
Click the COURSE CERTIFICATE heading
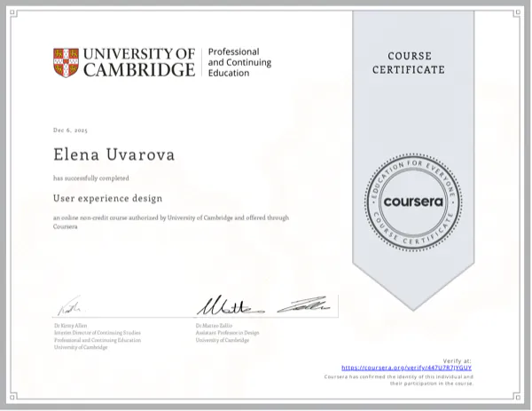(409, 63)
